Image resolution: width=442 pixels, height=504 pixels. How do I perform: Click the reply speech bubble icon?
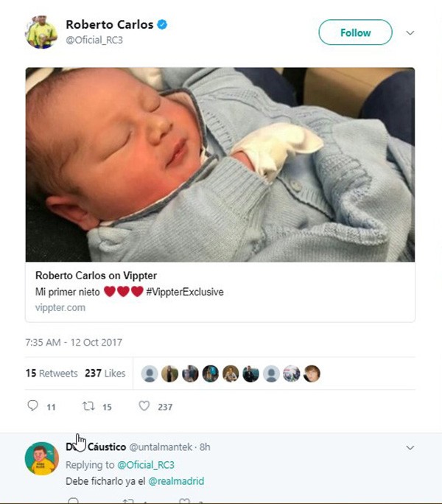click(32, 406)
